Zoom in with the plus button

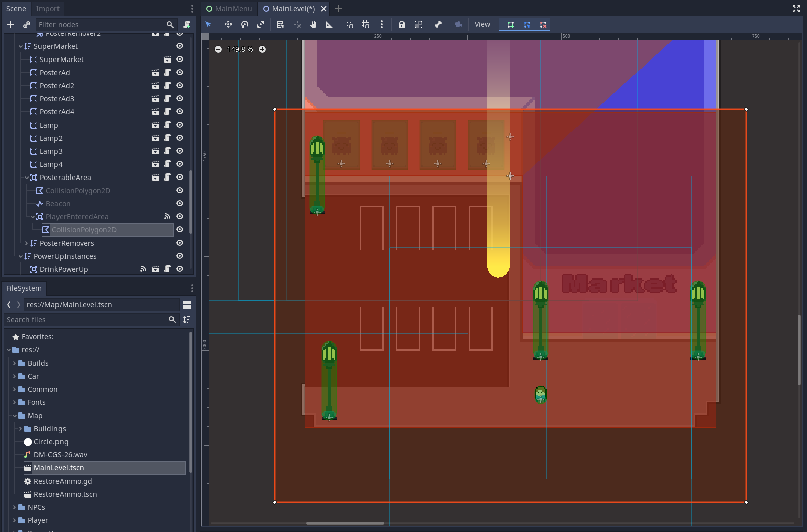tap(262, 49)
